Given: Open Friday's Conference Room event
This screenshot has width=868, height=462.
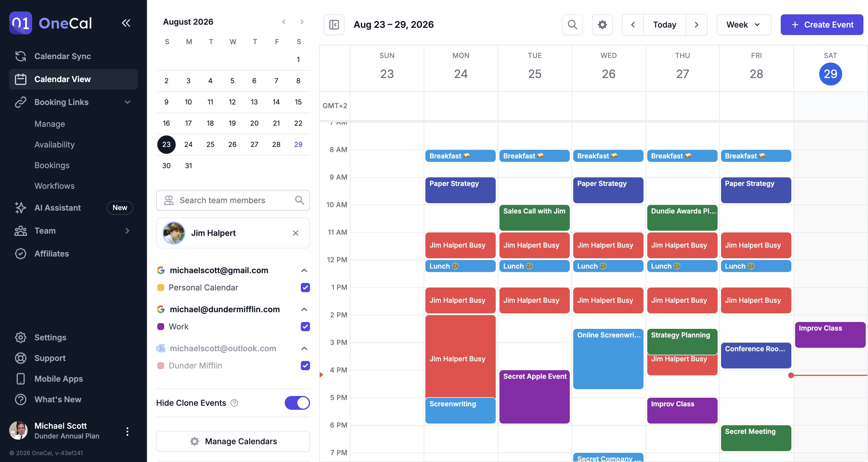Looking at the screenshot, I should coord(756,356).
